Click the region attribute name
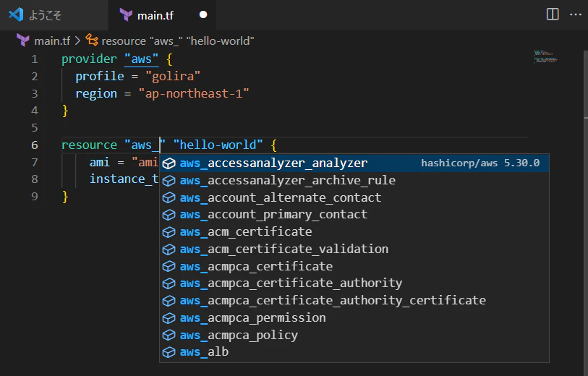 (96, 93)
